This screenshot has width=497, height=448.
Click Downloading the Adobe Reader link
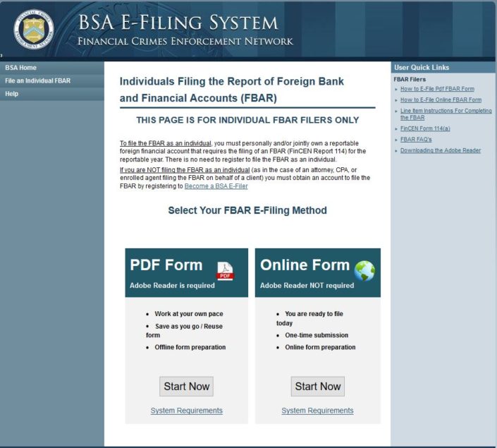(x=441, y=150)
